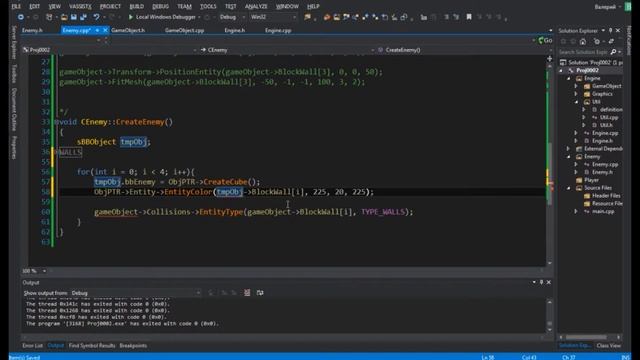The width and height of the screenshot is (640, 360).
Task: Open Find Symbol Results tab
Action: [92, 346]
